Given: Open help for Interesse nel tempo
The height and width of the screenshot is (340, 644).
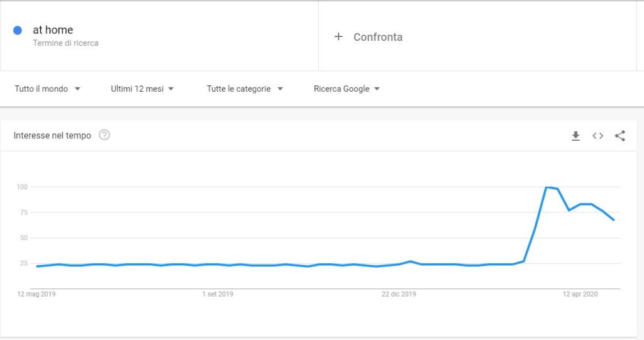Looking at the screenshot, I should coord(104,135).
